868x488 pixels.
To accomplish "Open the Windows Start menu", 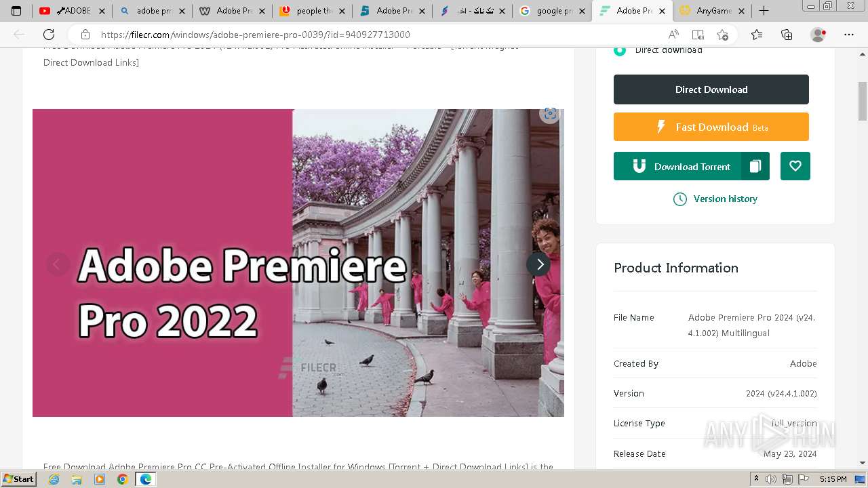I will [19, 479].
